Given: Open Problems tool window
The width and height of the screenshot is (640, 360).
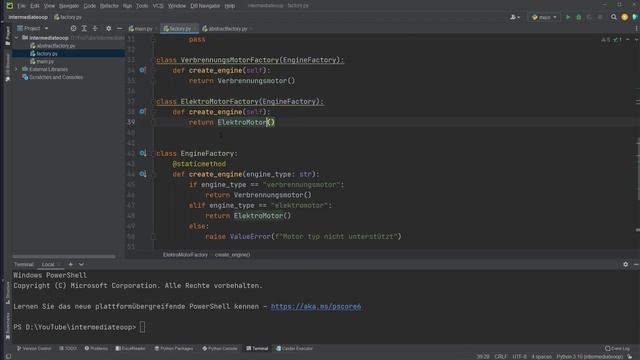Looking at the screenshot, I should (96, 349).
